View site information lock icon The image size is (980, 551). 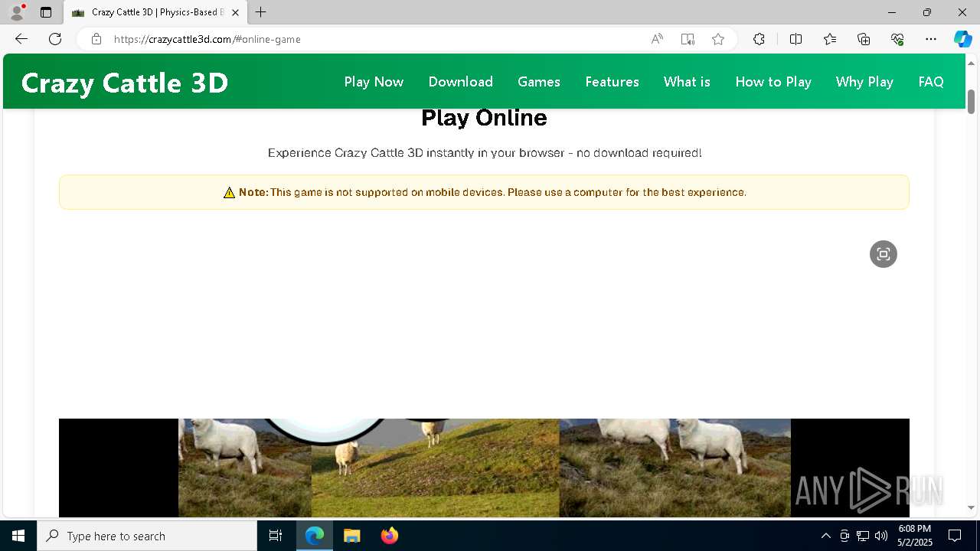click(x=96, y=39)
